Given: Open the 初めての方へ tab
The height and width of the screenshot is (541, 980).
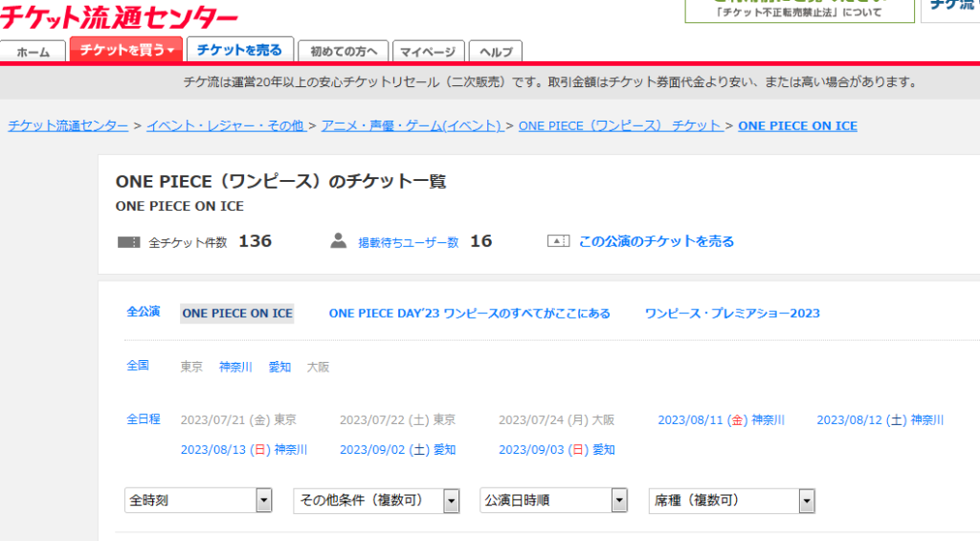Looking at the screenshot, I should (344, 52).
